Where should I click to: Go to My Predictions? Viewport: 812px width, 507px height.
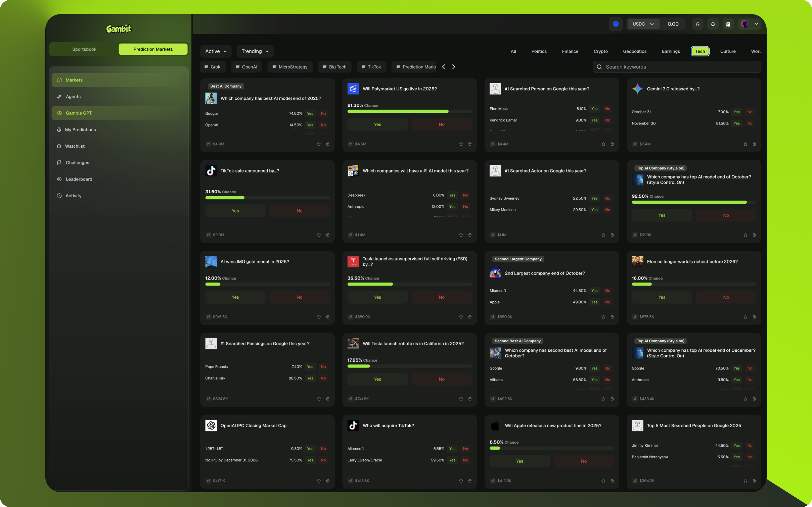click(119, 130)
